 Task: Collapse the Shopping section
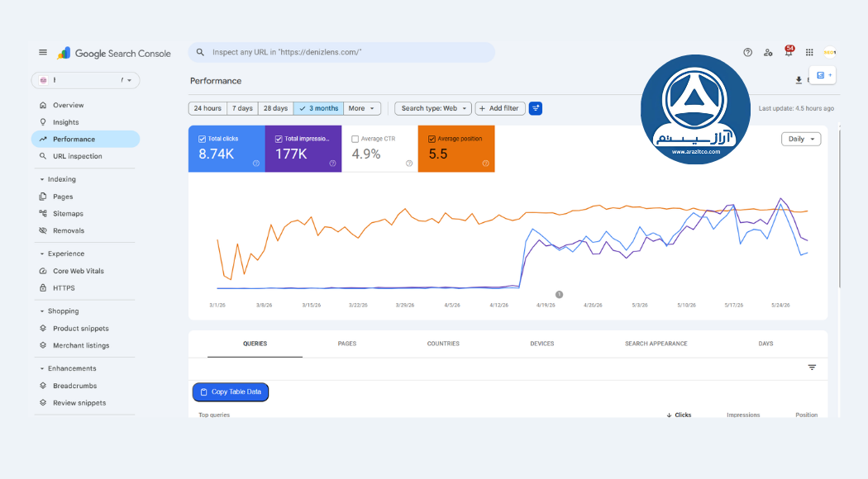pos(60,311)
